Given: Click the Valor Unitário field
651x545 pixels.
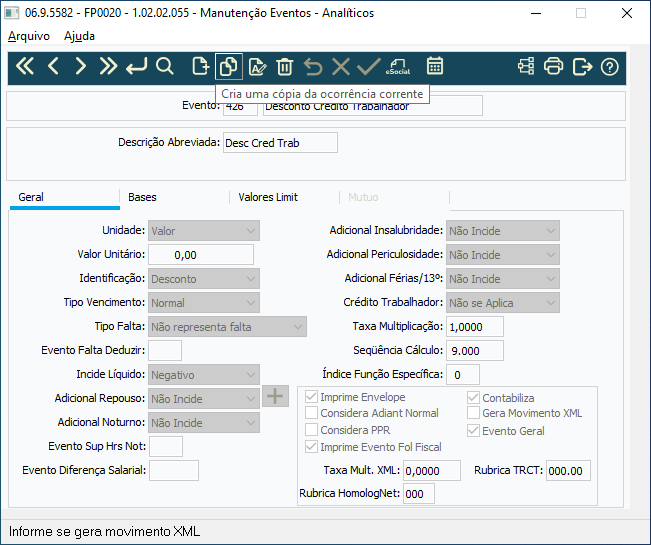Looking at the screenshot, I should [x=201, y=254].
